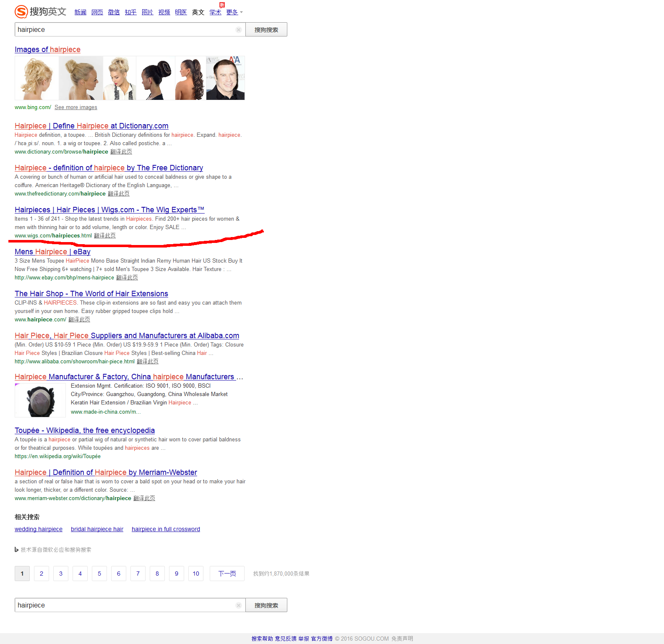Open the 图片 (Images) tab
This screenshot has width=664, height=644.
point(147,12)
